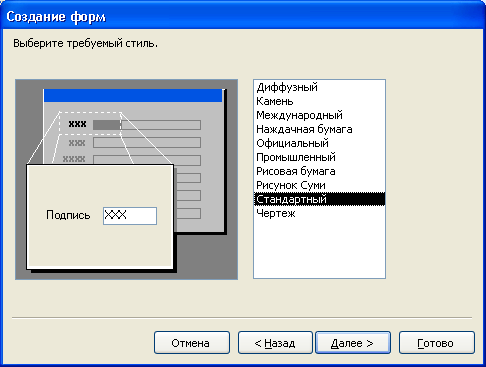Click the XXX sample field in preview
The height and width of the screenshot is (367, 486).
pyautogui.click(x=130, y=216)
